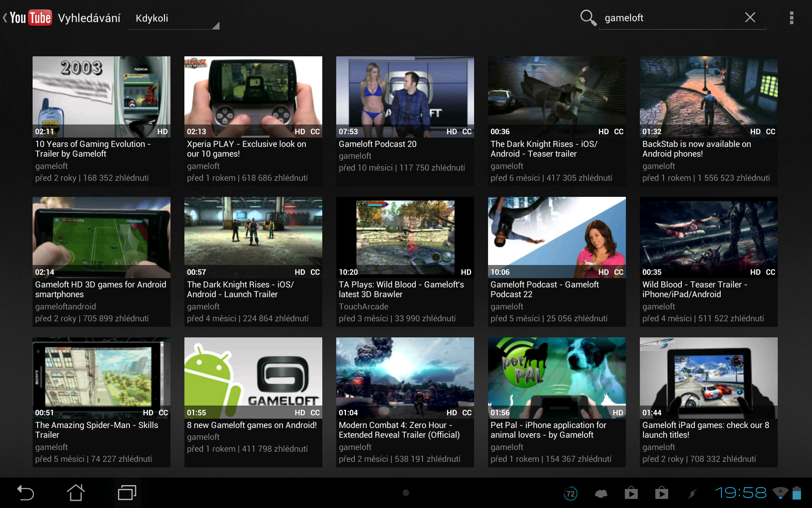Select 'Pet Pal - iPhone application' title

549,430
